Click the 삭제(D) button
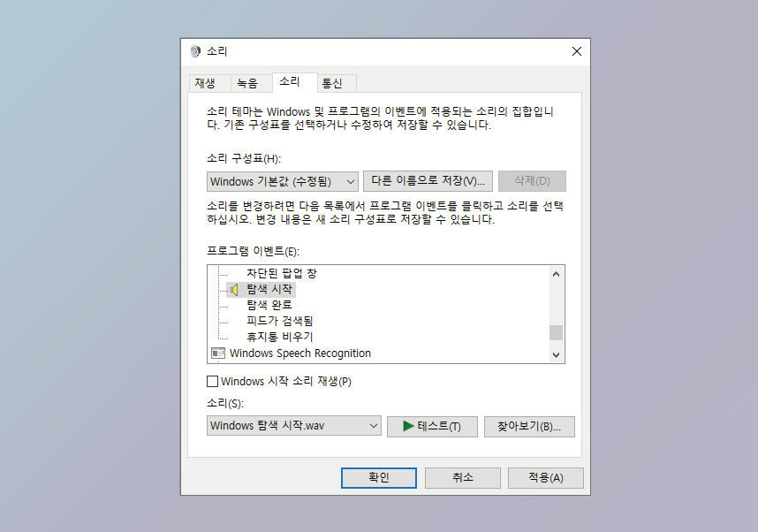 (532, 181)
